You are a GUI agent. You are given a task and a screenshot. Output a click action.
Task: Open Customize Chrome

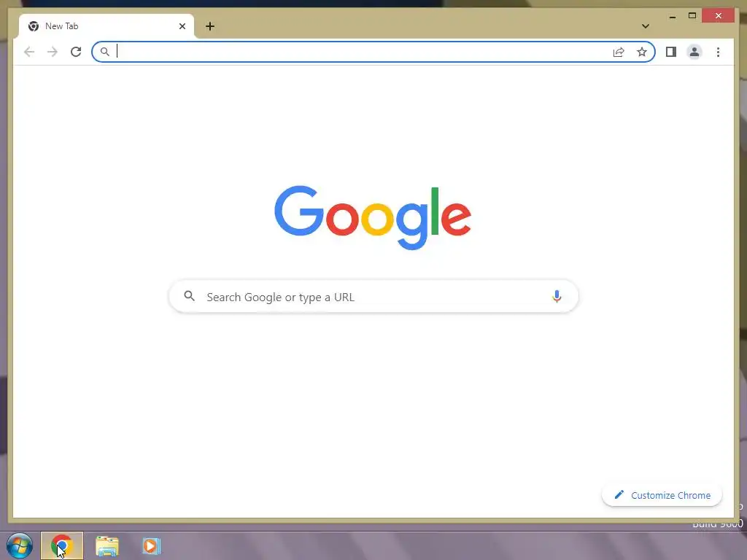[662, 495]
